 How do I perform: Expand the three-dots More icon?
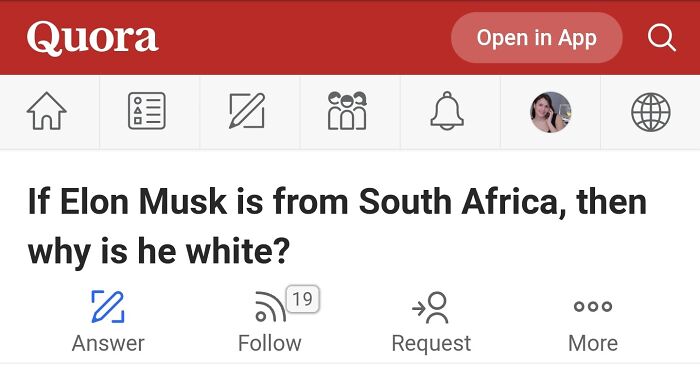593,306
